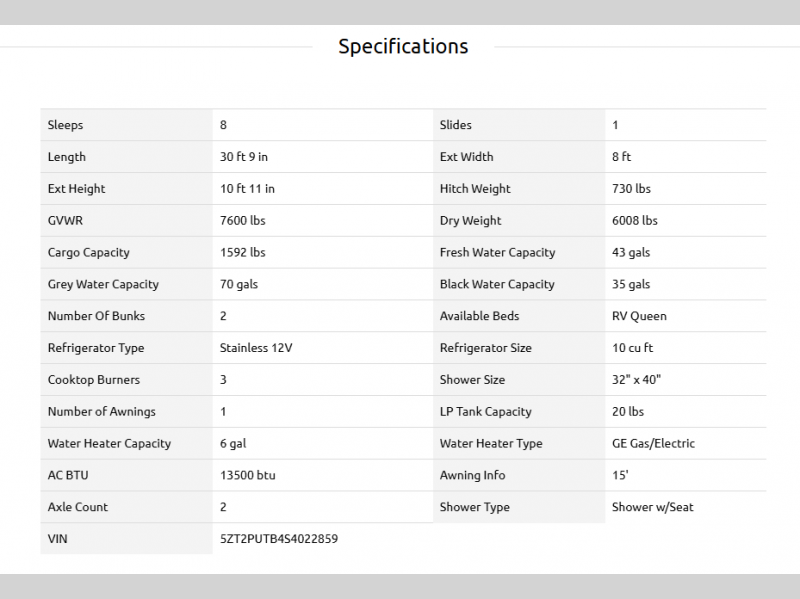This screenshot has height=599, width=800.
Task: Select the VIN value 5ZT2PUTB4S4022859
Action: pos(279,539)
